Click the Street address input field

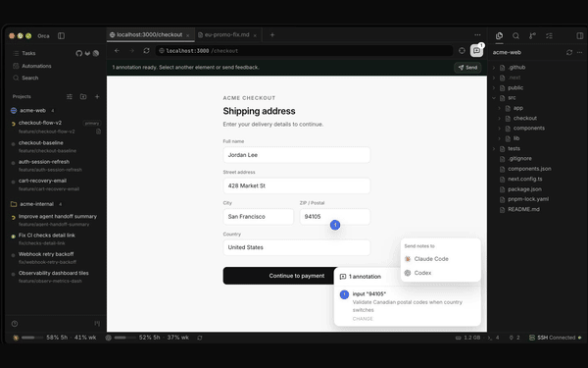297,185
